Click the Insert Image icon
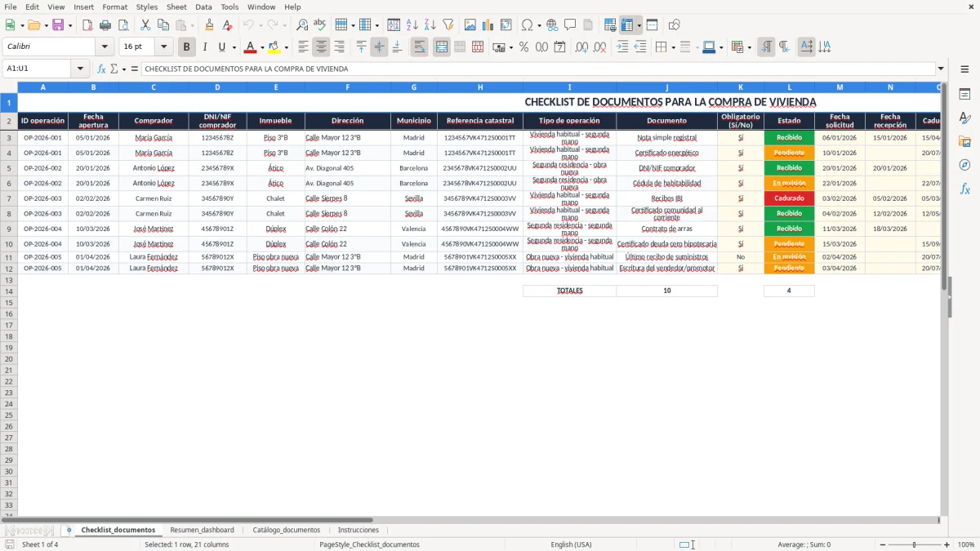The image size is (980, 551). tap(470, 25)
